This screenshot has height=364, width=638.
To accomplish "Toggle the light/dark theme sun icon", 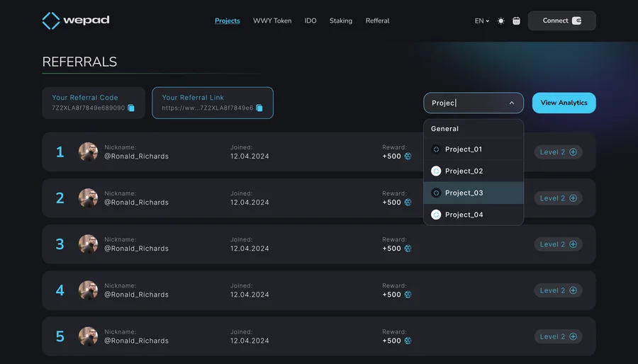I will pyautogui.click(x=501, y=21).
